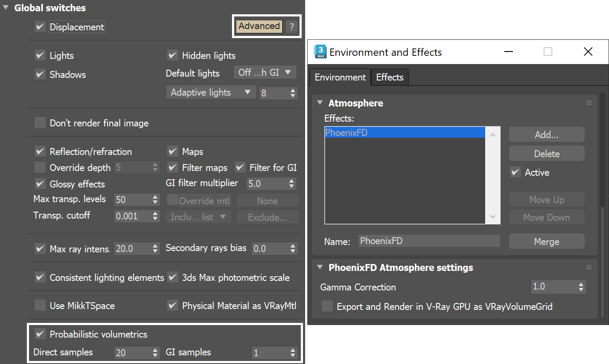The image size is (609, 364).
Task: Toggle Reflection/refraction checkbox
Action: [40, 151]
